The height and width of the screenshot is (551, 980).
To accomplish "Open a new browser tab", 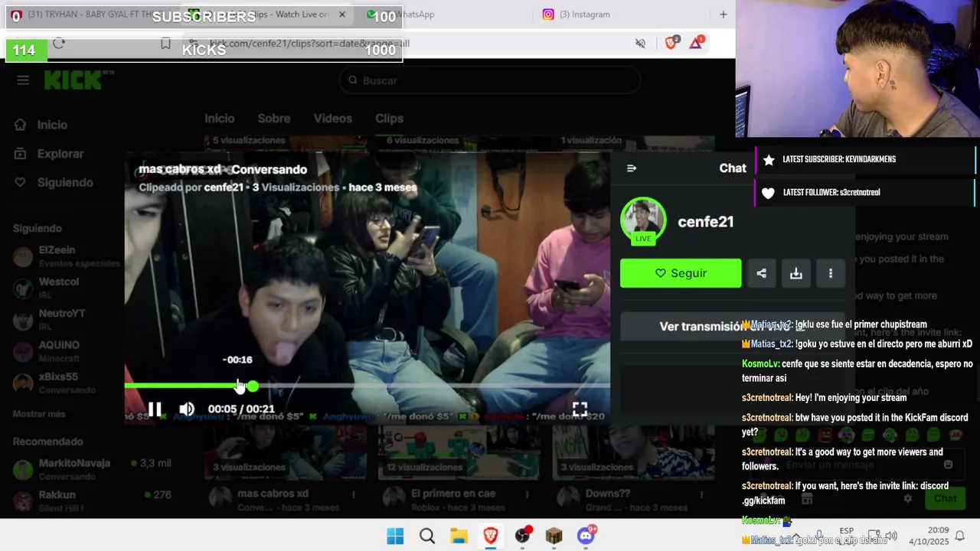I will click(723, 14).
